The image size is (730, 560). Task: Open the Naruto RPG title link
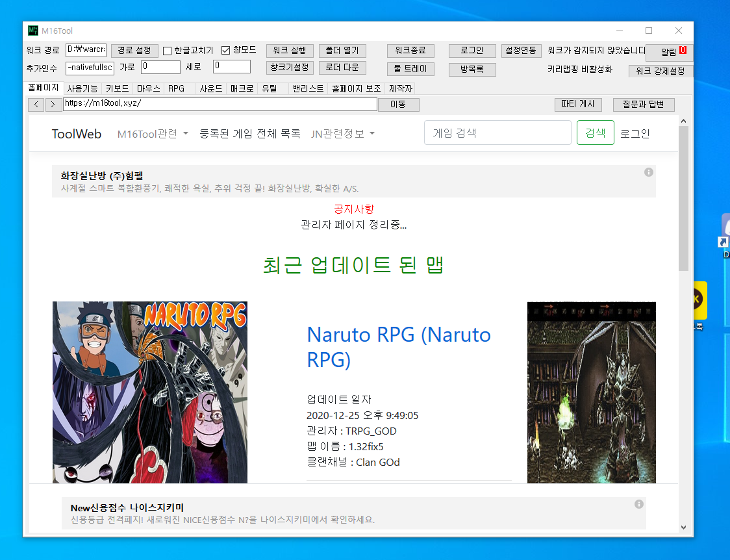pos(399,347)
